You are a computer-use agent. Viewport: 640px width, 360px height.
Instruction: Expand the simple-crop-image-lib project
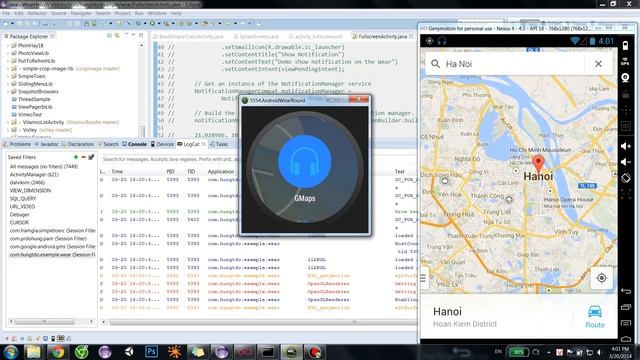coord(8,69)
